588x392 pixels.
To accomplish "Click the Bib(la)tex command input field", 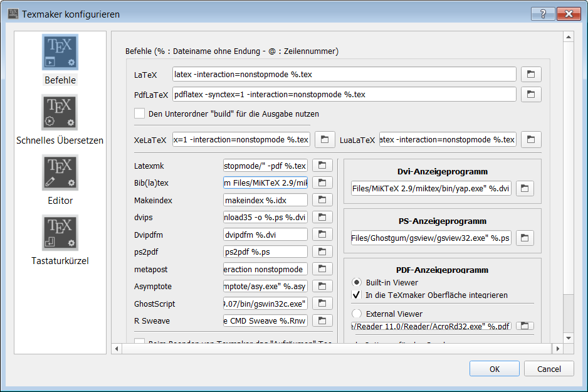I will (265, 183).
